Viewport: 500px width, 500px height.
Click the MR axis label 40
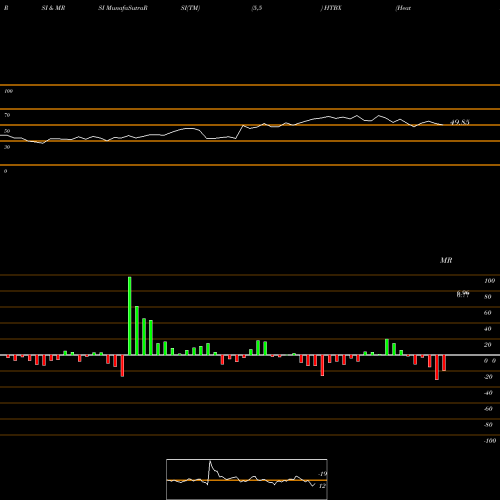tap(488, 329)
